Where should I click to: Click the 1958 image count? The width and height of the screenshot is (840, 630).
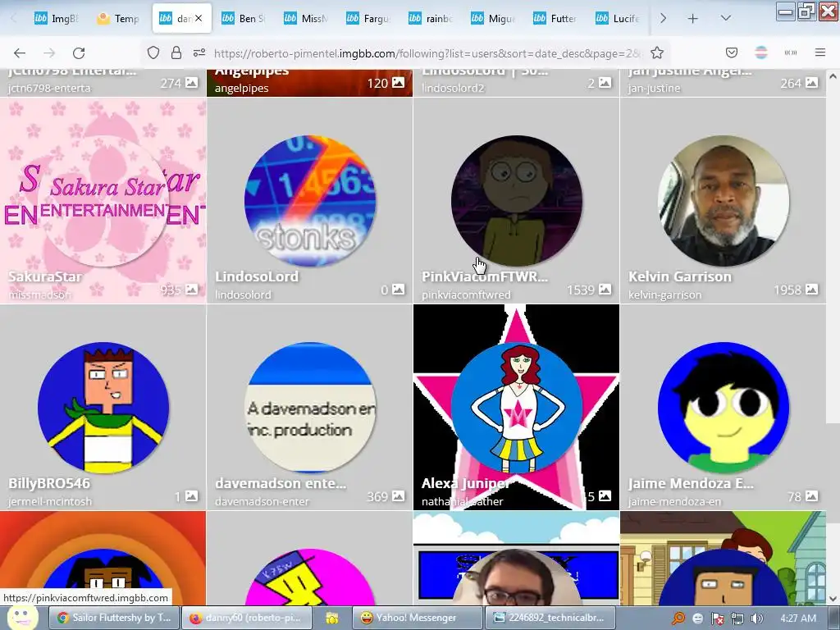pyautogui.click(x=787, y=290)
